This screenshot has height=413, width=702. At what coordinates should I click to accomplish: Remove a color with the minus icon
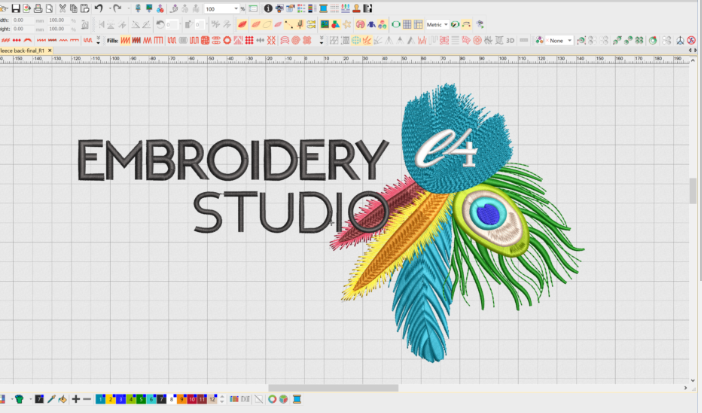(87, 399)
